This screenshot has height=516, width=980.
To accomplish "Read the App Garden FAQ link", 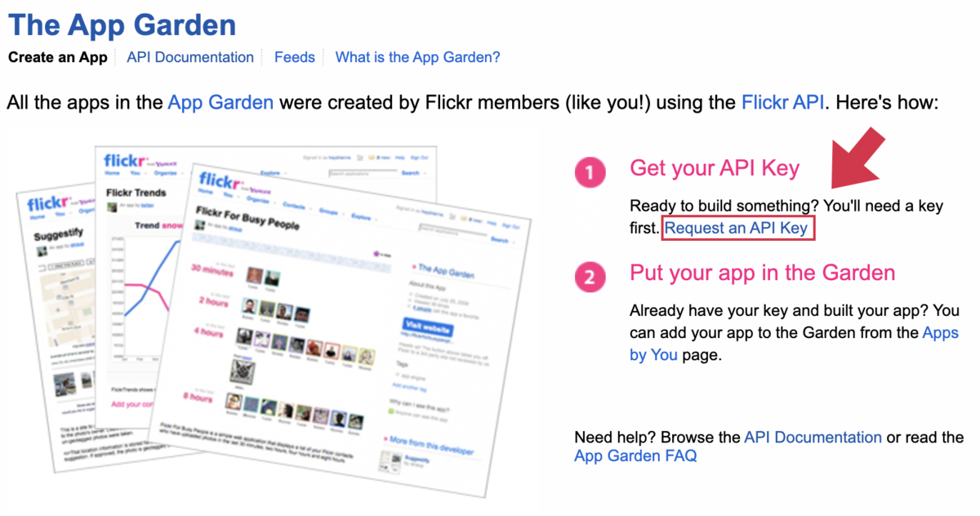I will pos(635,456).
